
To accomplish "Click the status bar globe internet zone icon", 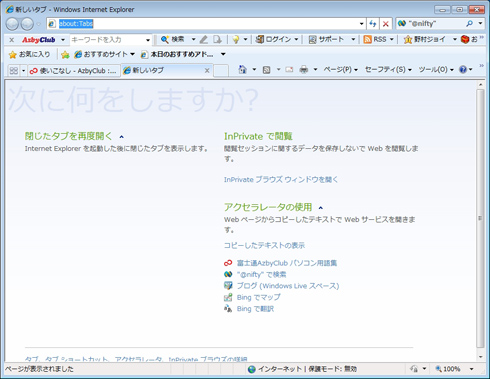I will coord(252,369).
